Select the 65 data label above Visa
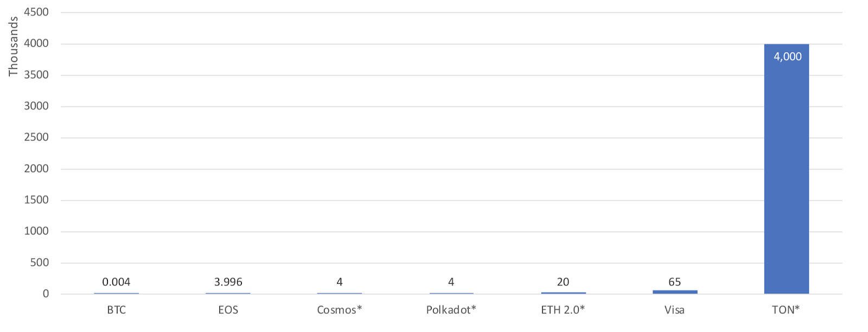This screenshot has width=868, height=332. (x=674, y=282)
